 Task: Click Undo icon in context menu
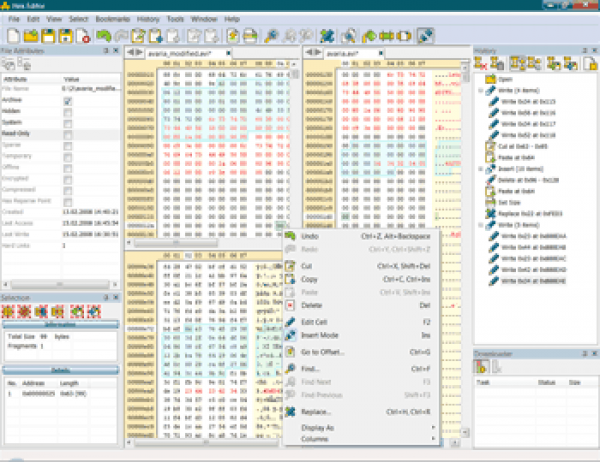pos(290,236)
